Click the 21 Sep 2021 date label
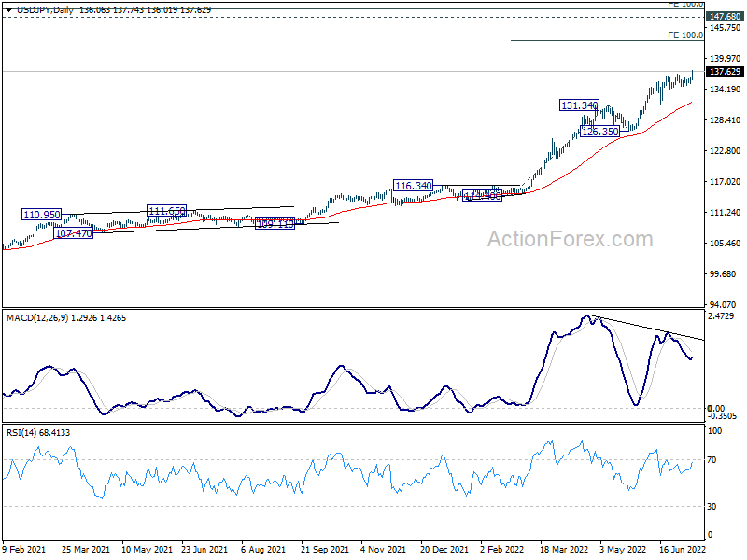Image resolution: width=747 pixels, height=560 pixels. click(x=325, y=550)
